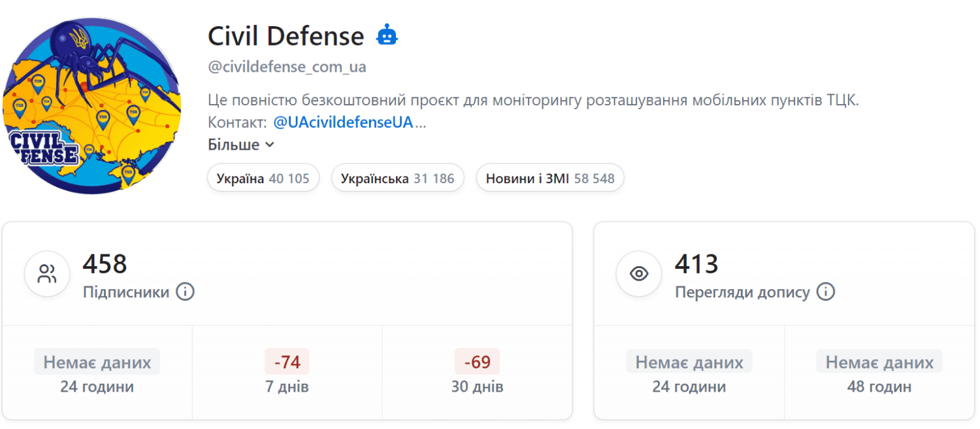Image resolution: width=980 pixels, height=429 pixels.
Task: Open the @UAcivildefenseUA contact link
Action: click(343, 122)
